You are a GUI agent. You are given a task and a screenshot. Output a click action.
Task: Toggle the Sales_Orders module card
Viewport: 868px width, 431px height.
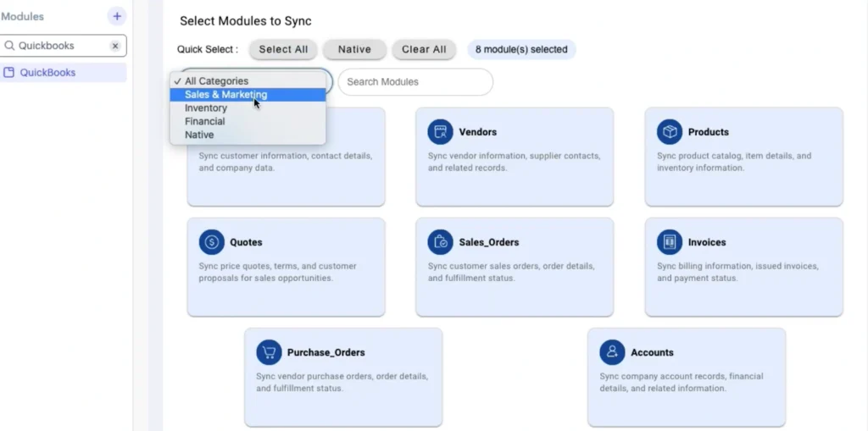coord(515,267)
